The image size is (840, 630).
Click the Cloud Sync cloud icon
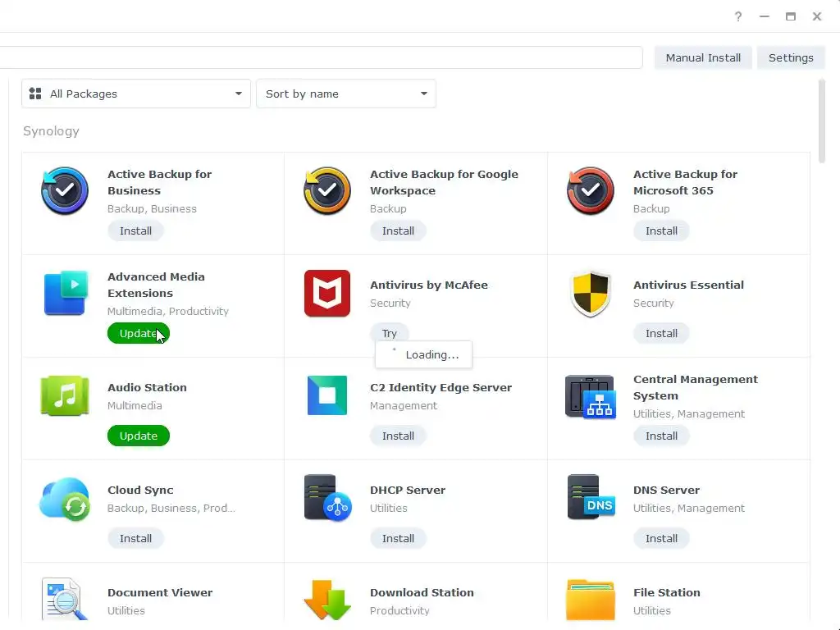click(x=64, y=499)
